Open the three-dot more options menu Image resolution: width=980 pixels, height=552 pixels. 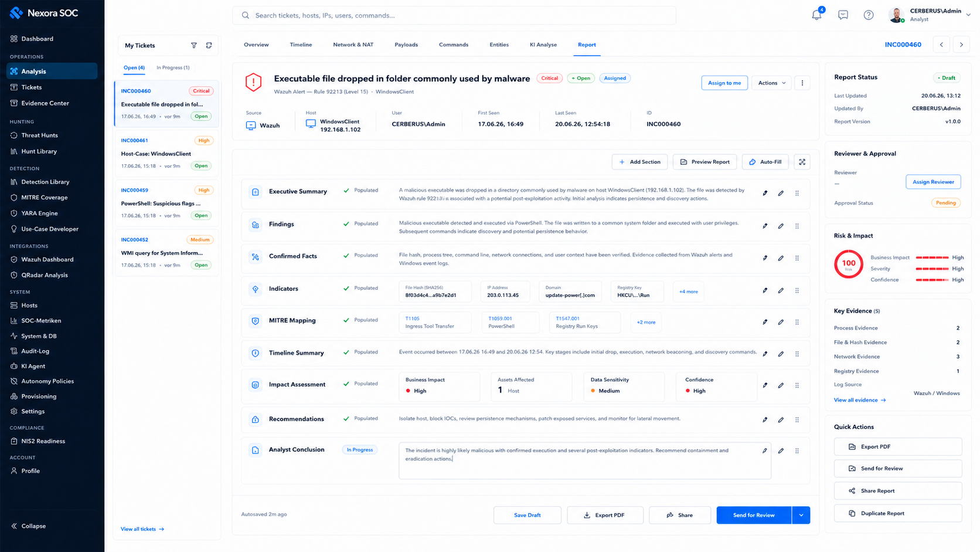[802, 83]
